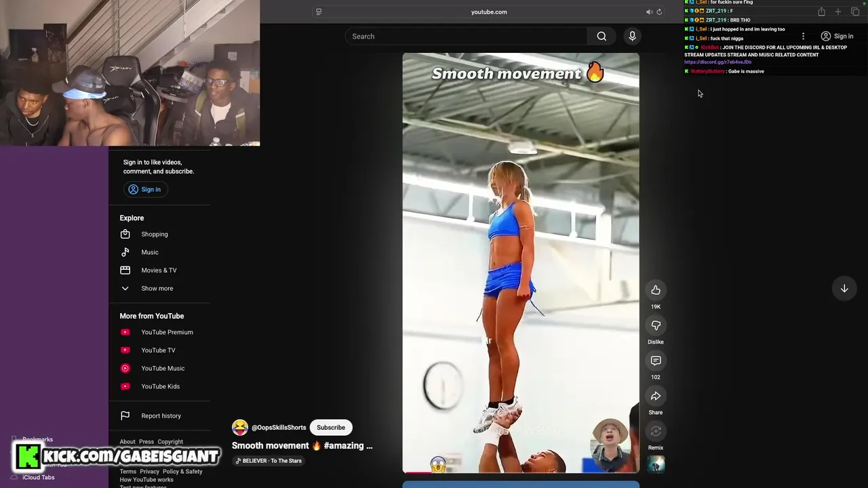Image resolution: width=868 pixels, height=488 pixels.
Task: Open Shopping in Explore section
Action: click(155, 235)
